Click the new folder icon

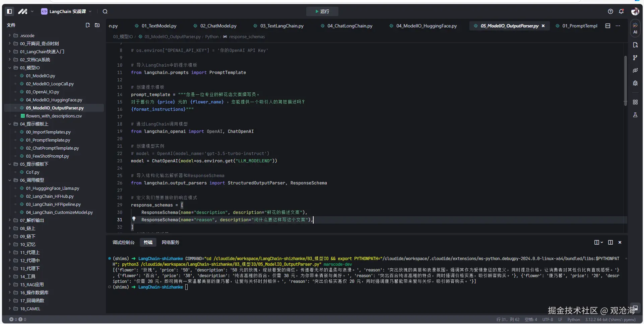point(97,25)
